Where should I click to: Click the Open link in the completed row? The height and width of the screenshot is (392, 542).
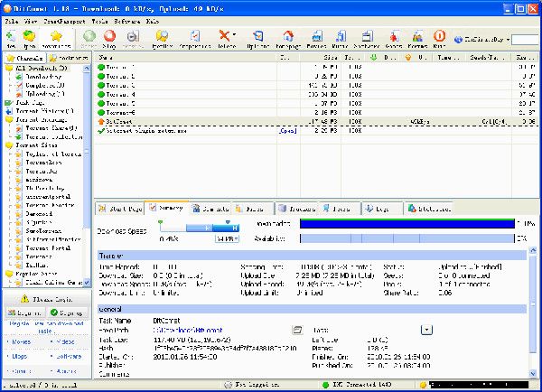tap(288, 131)
